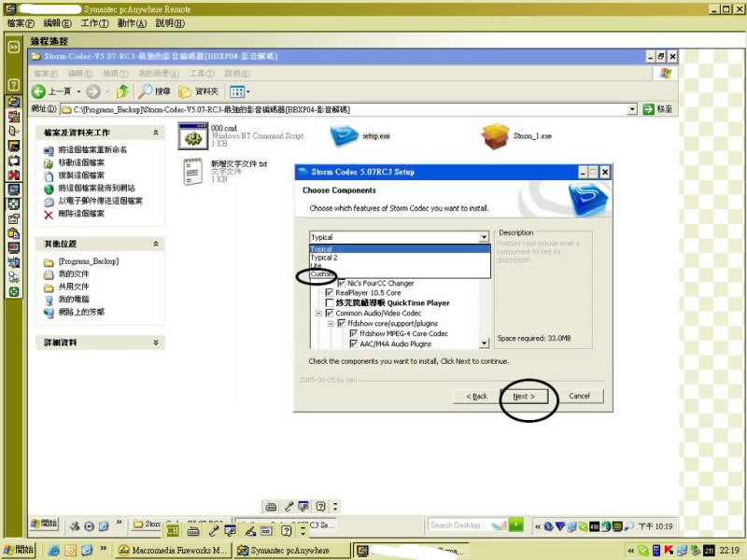Click 刪除這個檔案 delete task link

(81, 214)
